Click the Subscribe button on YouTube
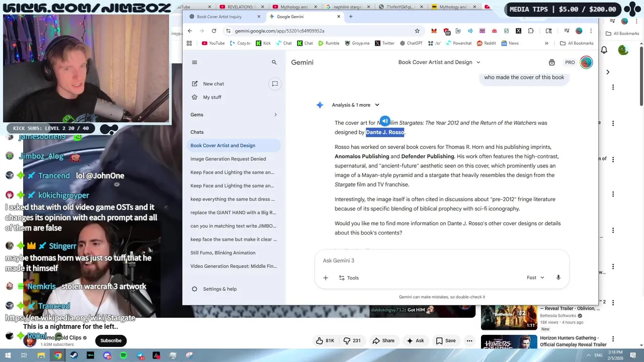This screenshot has height=362, width=644. tap(111, 340)
